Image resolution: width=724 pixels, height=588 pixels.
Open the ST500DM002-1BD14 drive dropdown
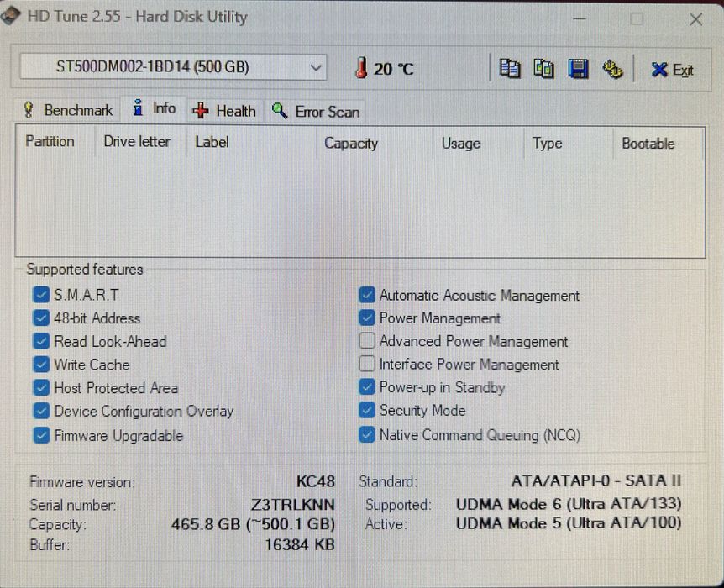(x=173, y=67)
